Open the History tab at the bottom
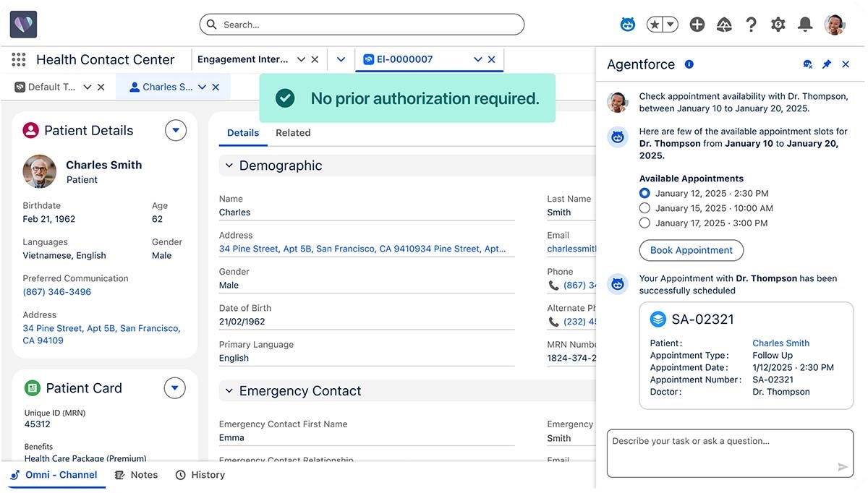The height and width of the screenshot is (493, 868). point(200,475)
